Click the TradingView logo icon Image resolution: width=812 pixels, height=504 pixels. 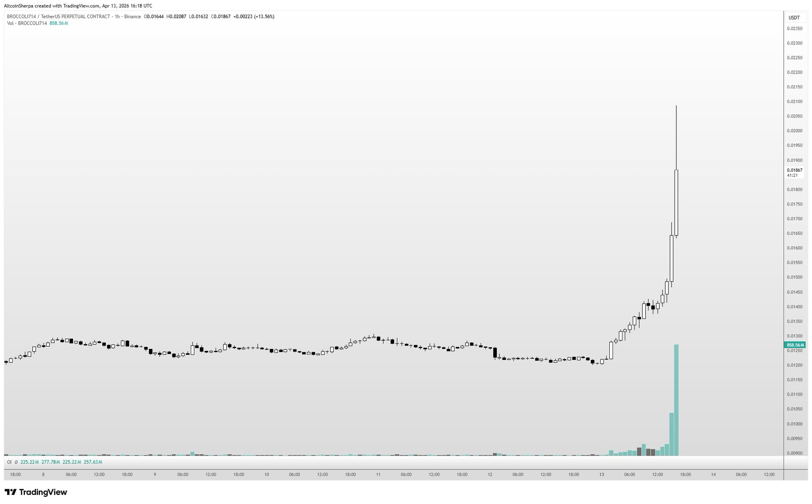tap(10, 492)
